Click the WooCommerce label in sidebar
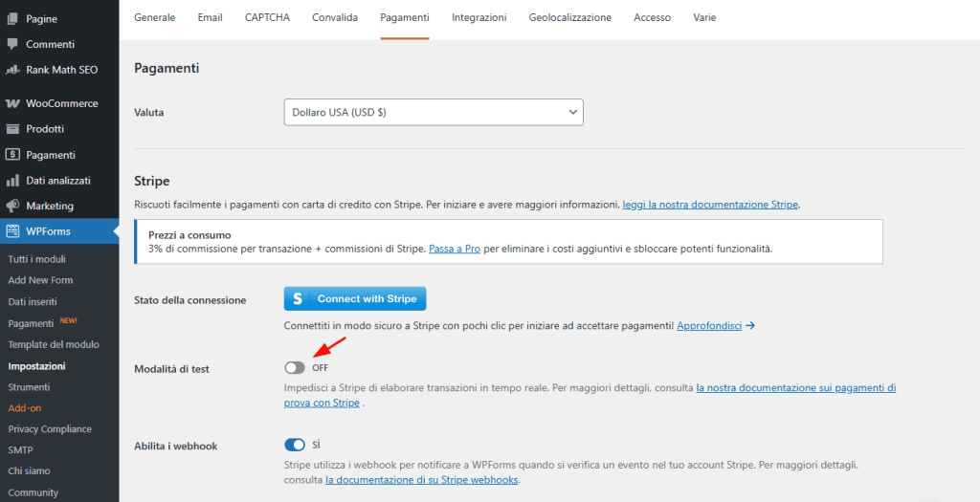Image resolution: width=980 pixels, height=502 pixels. [x=62, y=103]
